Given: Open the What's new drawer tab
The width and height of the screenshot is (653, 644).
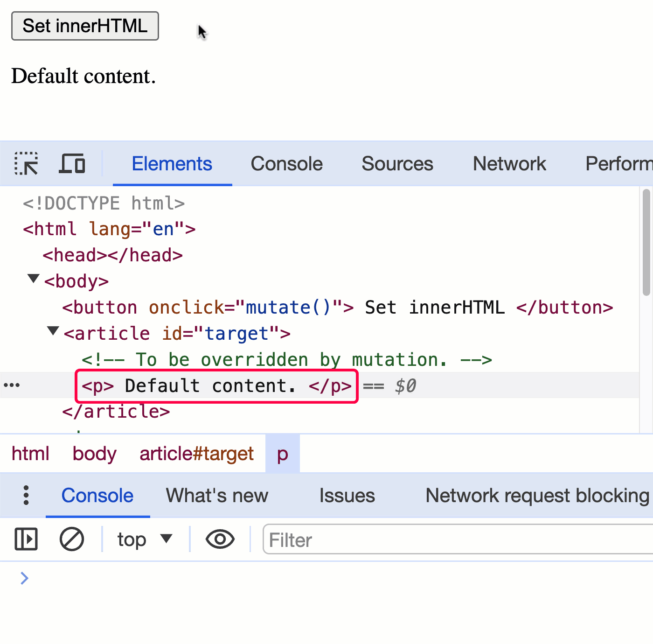Looking at the screenshot, I should 216,496.
